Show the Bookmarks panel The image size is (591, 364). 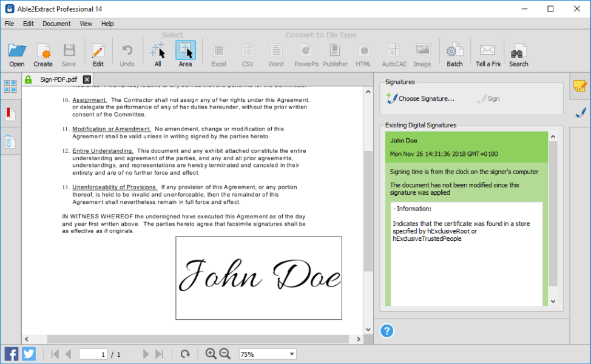(10, 113)
